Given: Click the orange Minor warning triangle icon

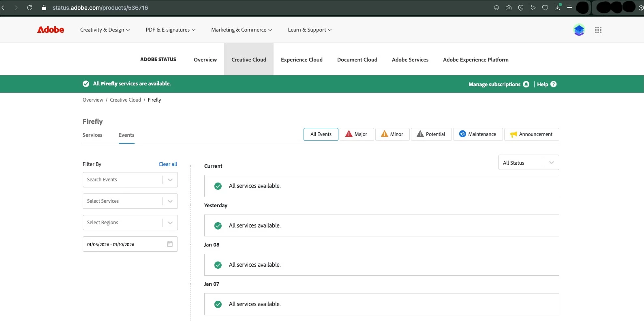Looking at the screenshot, I should (384, 134).
